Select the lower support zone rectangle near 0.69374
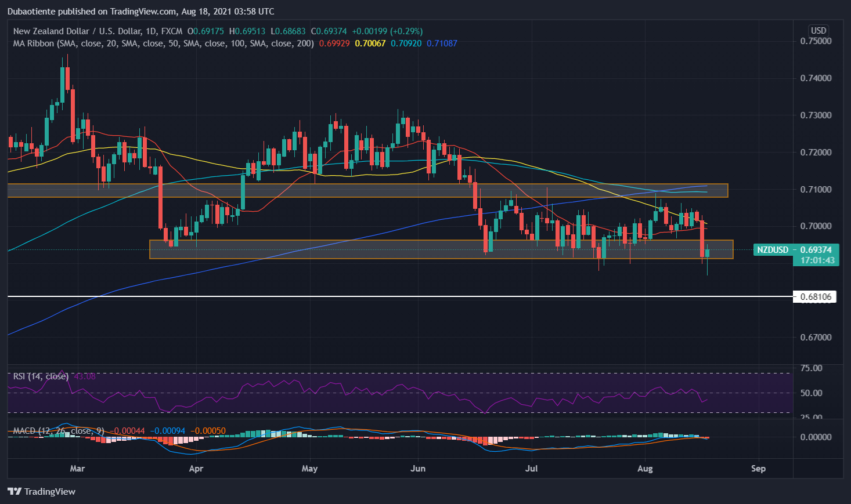Screen dimensions: 851x504 pyautogui.click(x=441, y=249)
